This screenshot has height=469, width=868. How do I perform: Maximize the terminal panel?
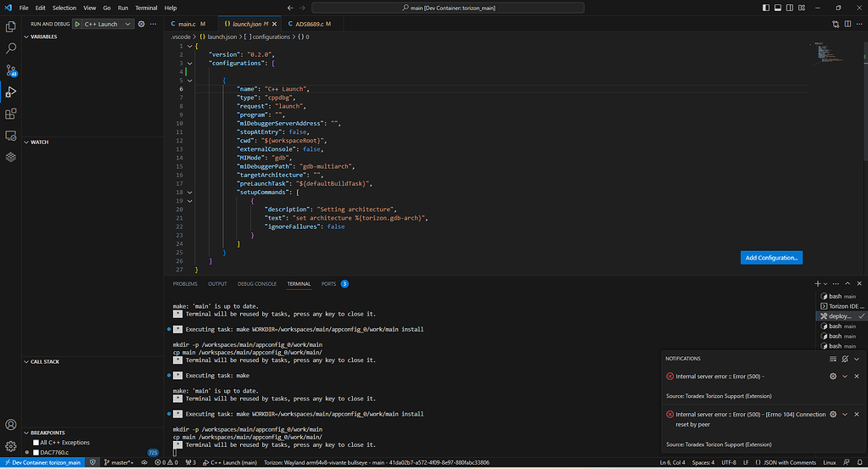point(848,284)
